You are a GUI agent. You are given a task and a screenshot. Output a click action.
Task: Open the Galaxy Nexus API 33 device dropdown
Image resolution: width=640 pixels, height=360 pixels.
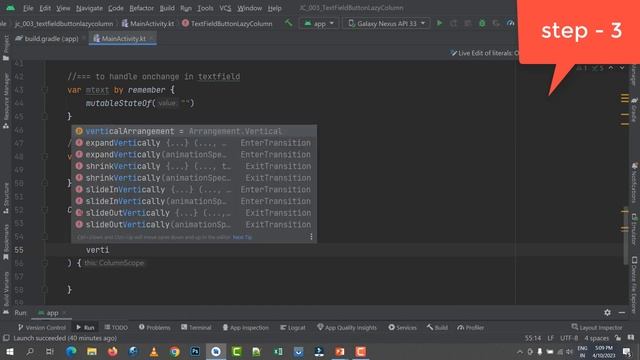pyautogui.click(x=387, y=24)
